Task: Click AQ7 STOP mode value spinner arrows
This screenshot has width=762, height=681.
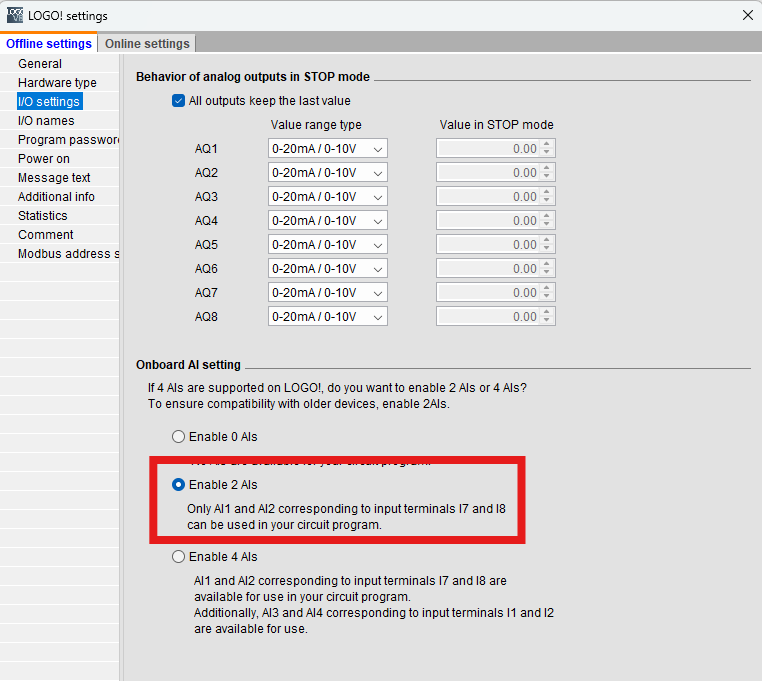Action: point(547,293)
